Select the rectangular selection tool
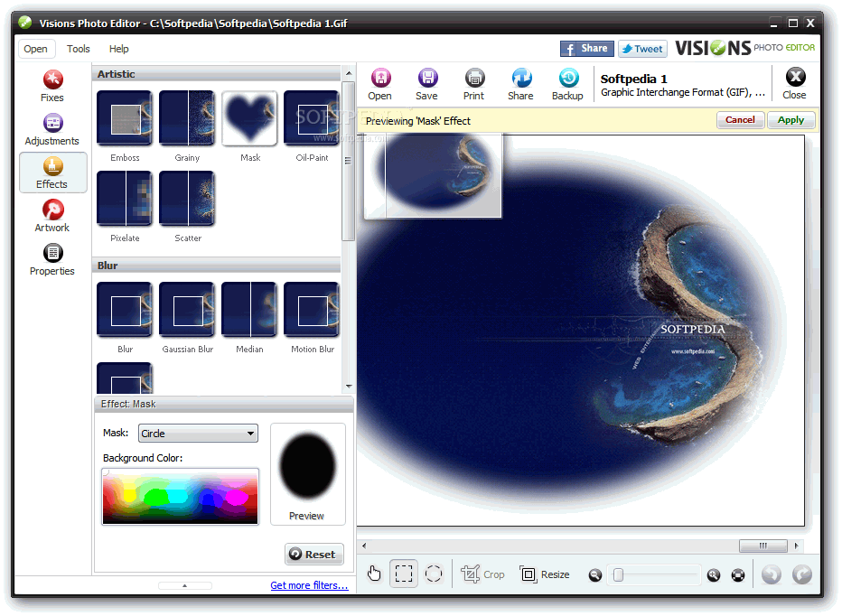Image resolution: width=842 pixels, height=616 pixels. (x=404, y=574)
